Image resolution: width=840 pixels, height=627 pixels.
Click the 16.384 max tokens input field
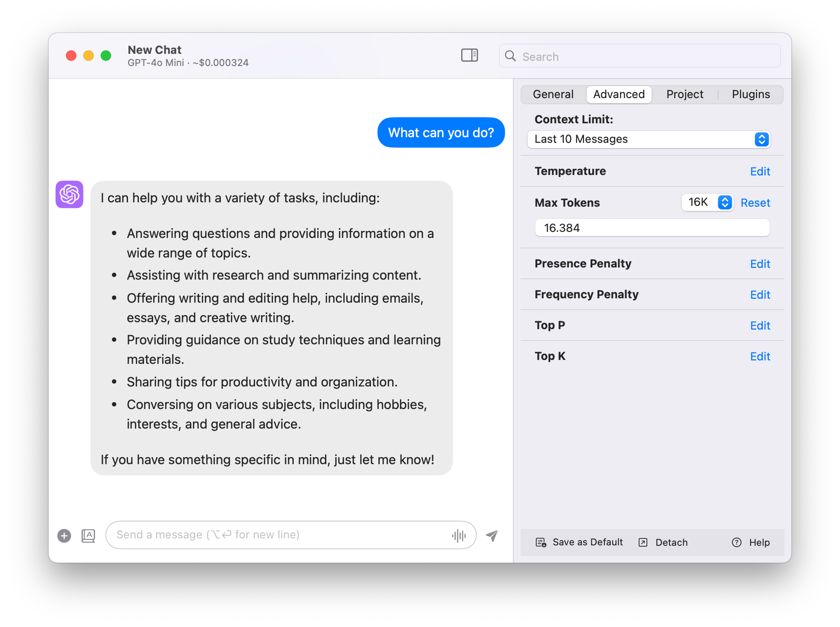[x=651, y=228]
